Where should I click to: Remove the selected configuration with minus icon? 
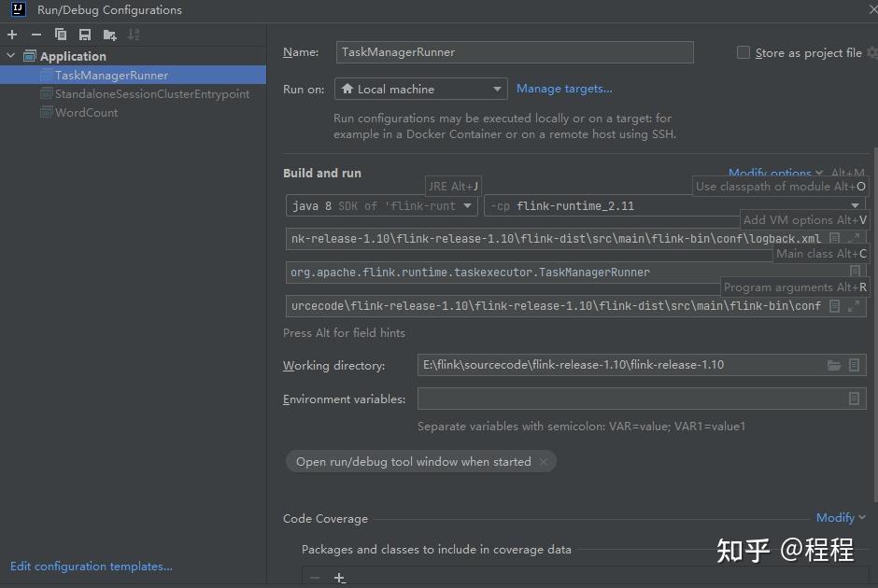pyautogui.click(x=36, y=35)
